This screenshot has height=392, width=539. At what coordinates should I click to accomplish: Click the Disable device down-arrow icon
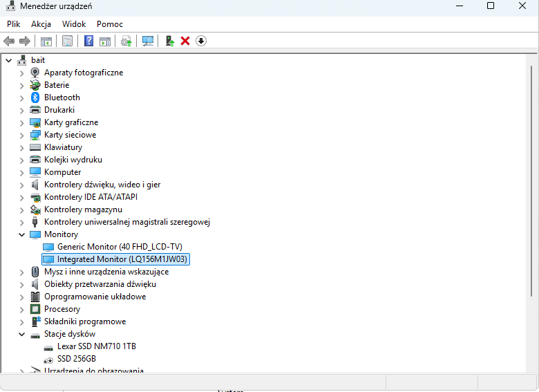coord(201,41)
